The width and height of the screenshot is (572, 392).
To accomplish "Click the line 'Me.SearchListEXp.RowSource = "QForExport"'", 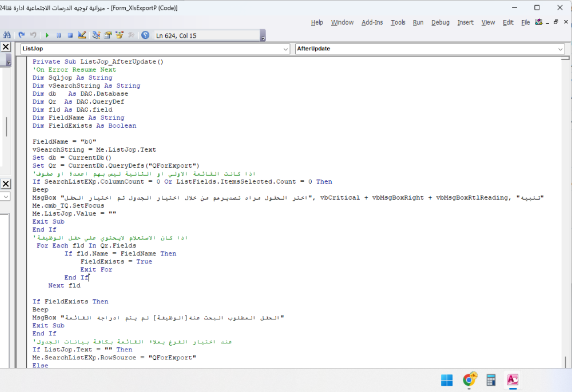I will (114, 358).
